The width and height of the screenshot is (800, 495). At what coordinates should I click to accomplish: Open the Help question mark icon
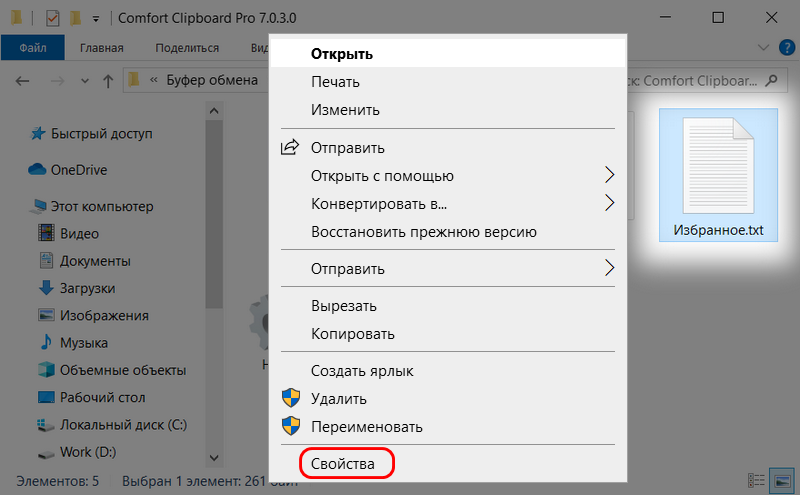click(787, 48)
